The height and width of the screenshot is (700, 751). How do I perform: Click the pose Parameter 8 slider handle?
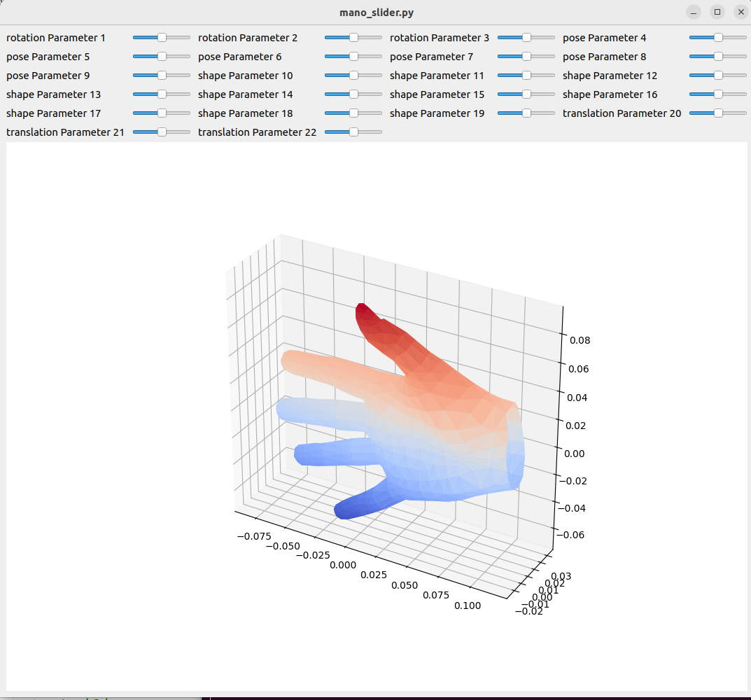click(718, 56)
